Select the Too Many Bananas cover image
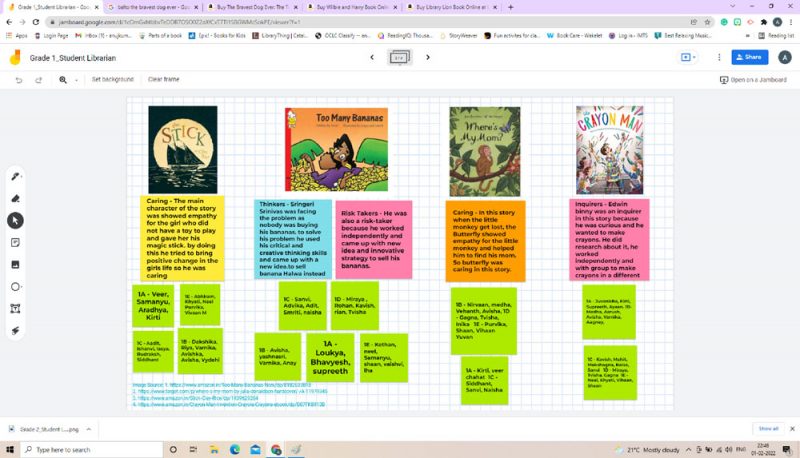 (x=336, y=149)
